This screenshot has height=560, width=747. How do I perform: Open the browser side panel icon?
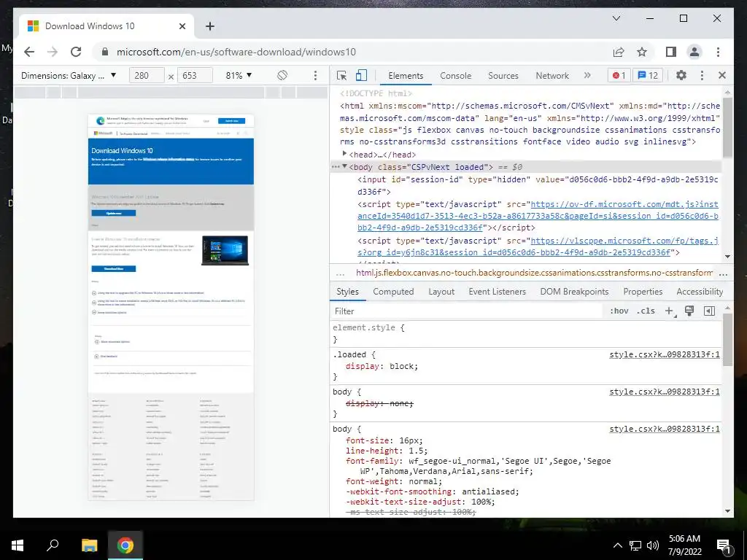671,52
